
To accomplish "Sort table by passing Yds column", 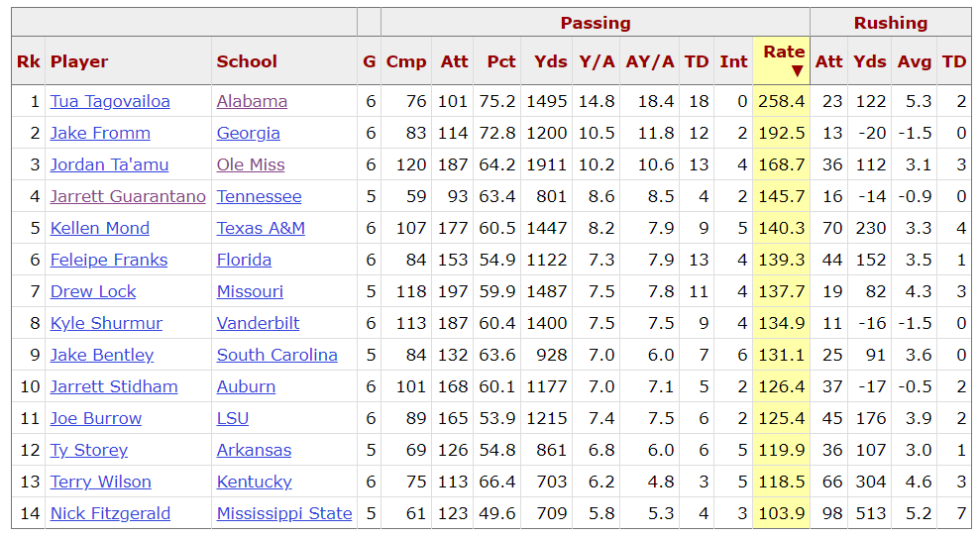I will [550, 61].
